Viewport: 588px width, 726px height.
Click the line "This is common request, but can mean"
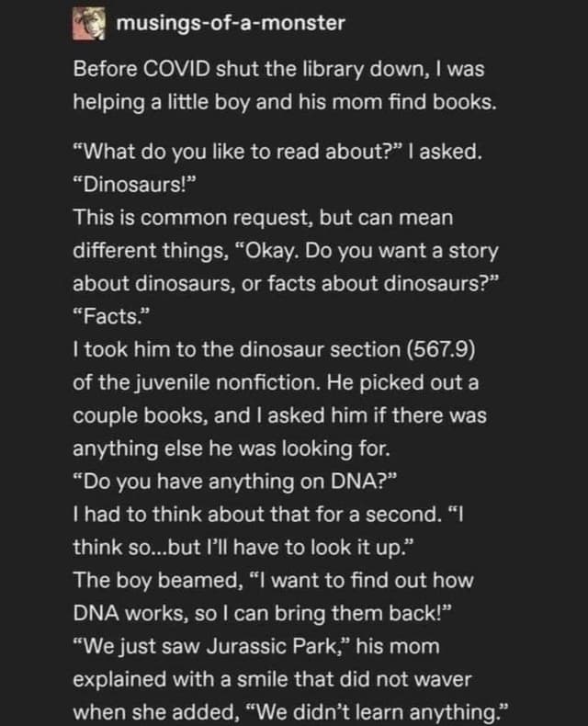point(263,221)
